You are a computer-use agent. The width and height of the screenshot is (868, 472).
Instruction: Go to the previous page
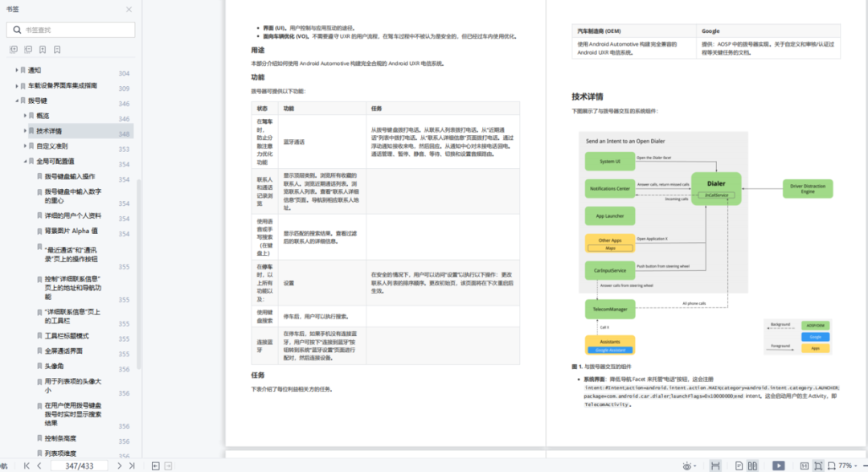tap(39, 466)
